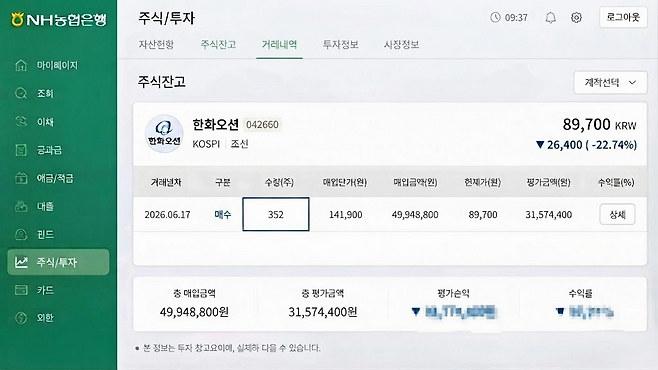Click the 마이페이지 home icon
This screenshot has width=658, height=370.
(x=21, y=65)
